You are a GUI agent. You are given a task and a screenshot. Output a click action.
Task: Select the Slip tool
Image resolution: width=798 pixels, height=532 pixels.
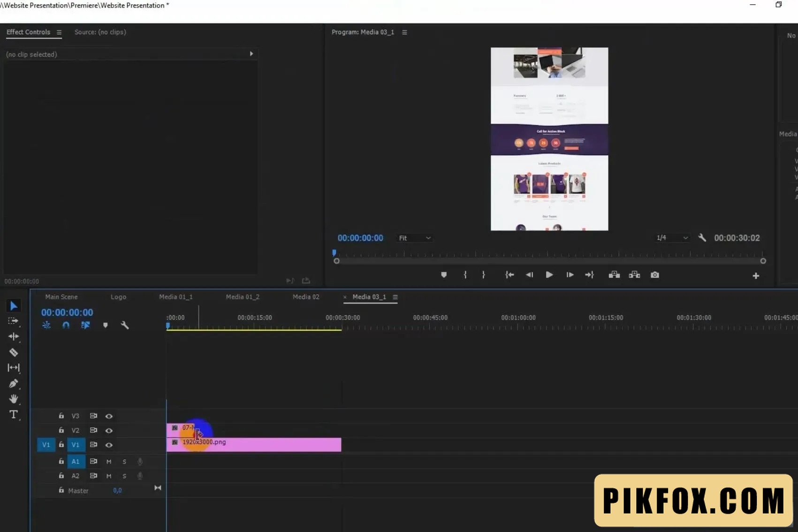(x=14, y=368)
